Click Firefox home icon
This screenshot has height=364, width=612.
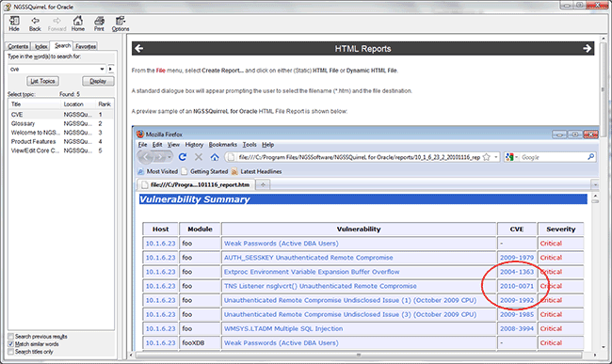click(215, 157)
